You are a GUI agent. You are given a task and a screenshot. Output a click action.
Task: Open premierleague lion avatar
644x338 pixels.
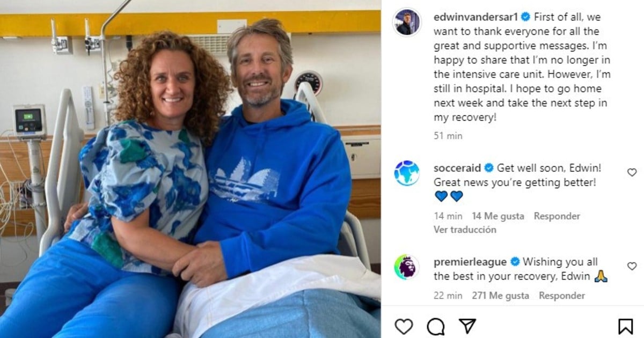[x=407, y=267]
